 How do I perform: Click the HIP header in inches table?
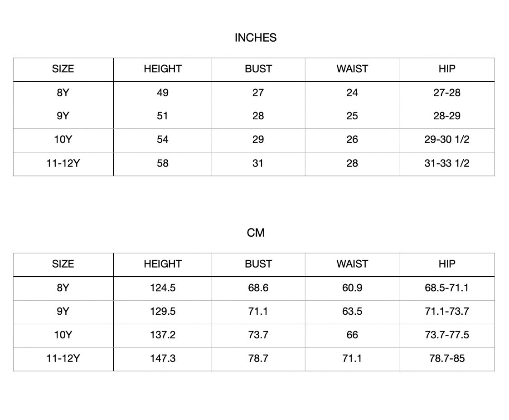click(447, 69)
